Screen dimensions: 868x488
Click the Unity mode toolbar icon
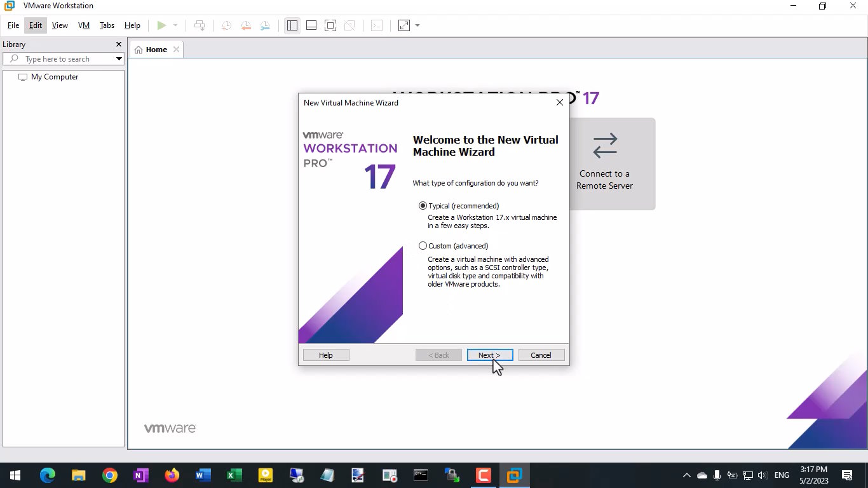(349, 25)
